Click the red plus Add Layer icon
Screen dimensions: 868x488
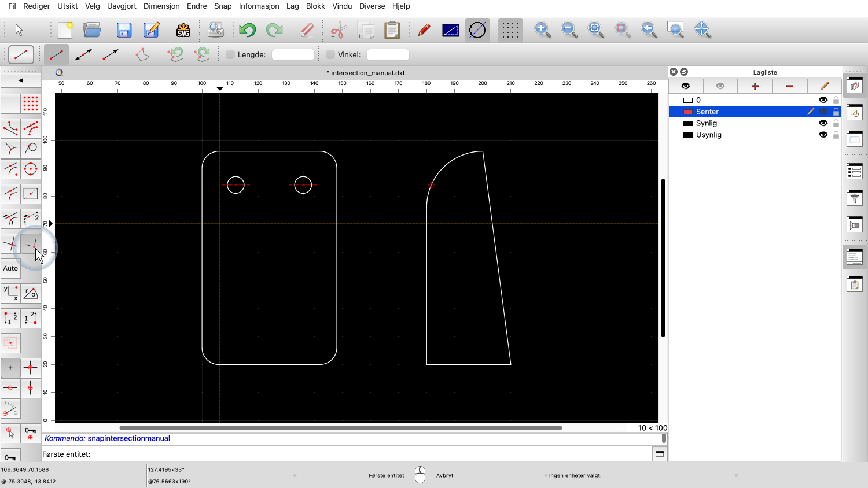755,86
